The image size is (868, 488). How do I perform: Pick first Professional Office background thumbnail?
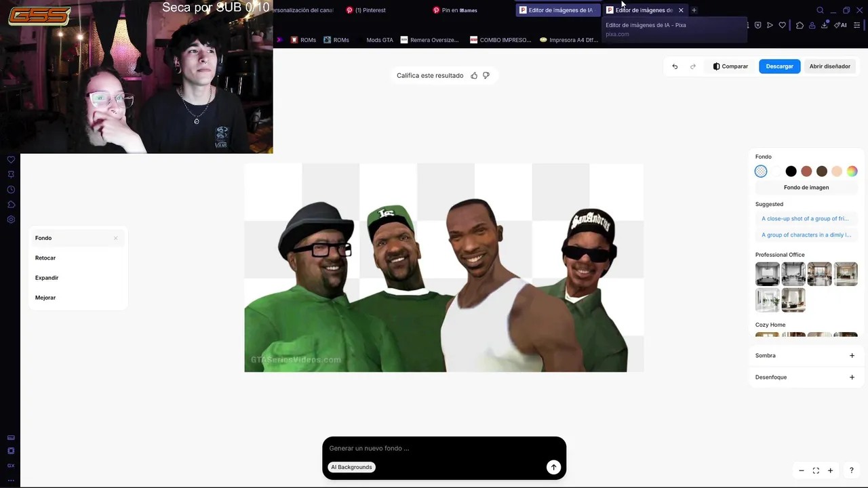768,274
